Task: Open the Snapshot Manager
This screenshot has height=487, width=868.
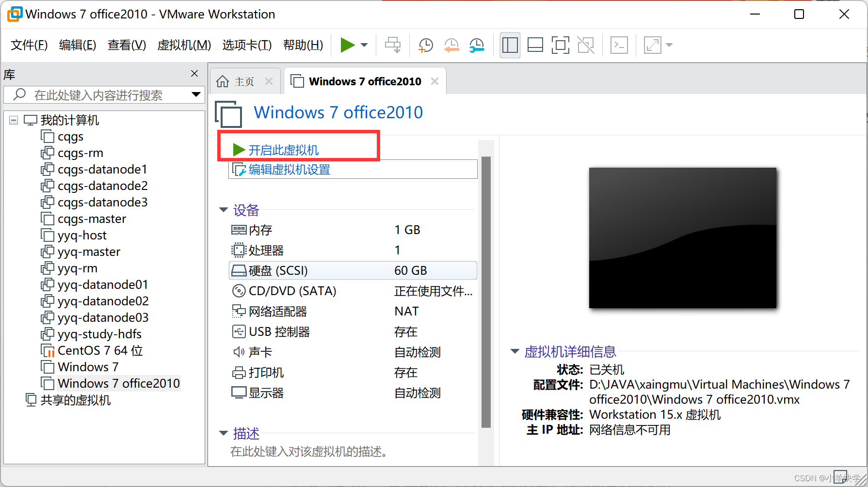Action: 476,45
